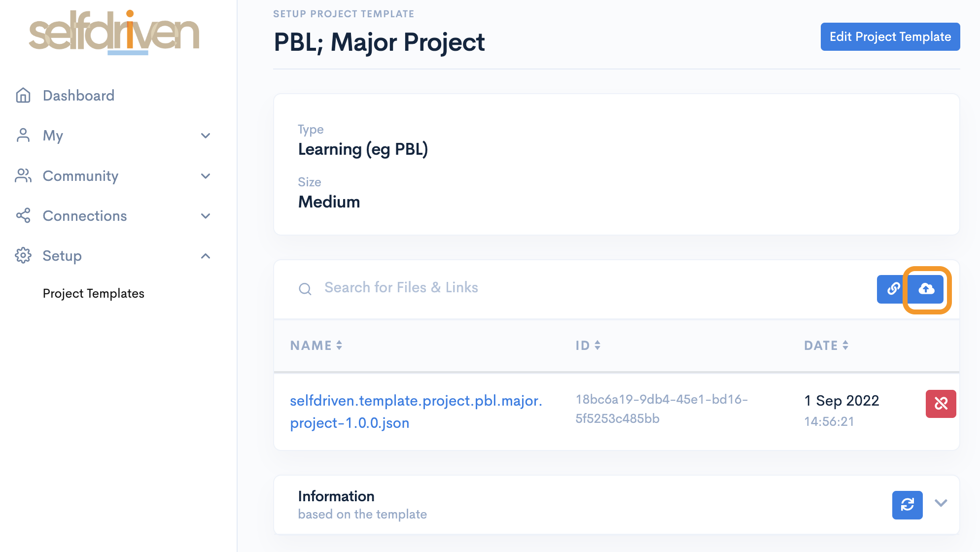This screenshot has height=552, width=980.
Task: Open Dashboard from the sidebar
Action: [x=78, y=95]
